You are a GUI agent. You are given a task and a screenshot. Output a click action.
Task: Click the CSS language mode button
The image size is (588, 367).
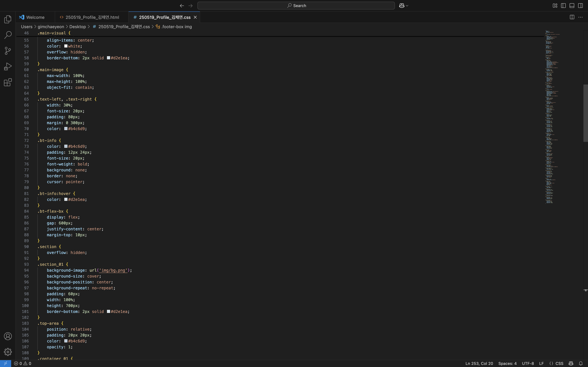pyautogui.click(x=559, y=363)
